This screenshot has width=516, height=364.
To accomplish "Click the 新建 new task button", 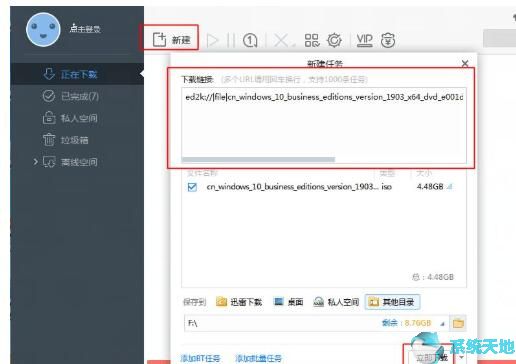I will (171, 40).
